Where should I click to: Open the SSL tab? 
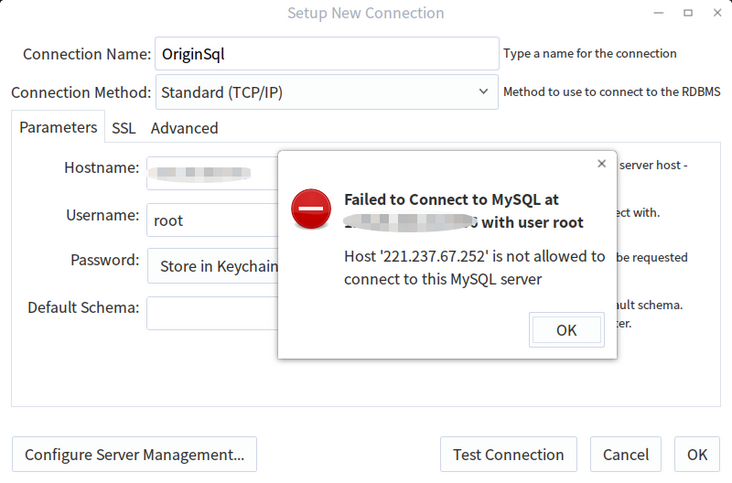[x=124, y=128]
